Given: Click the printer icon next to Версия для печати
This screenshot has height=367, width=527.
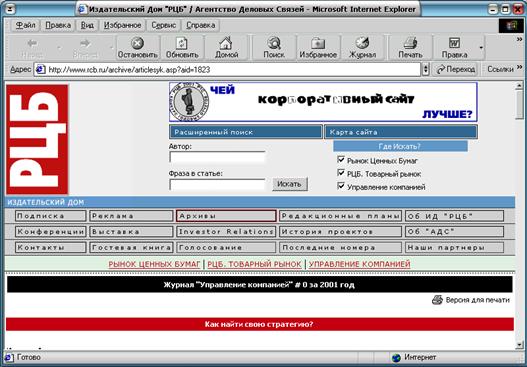Looking at the screenshot, I should (x=437, y=300).
